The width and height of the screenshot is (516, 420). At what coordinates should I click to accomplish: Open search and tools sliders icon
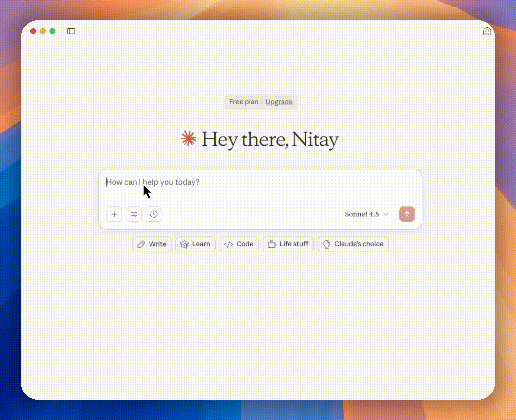point(134,214)
